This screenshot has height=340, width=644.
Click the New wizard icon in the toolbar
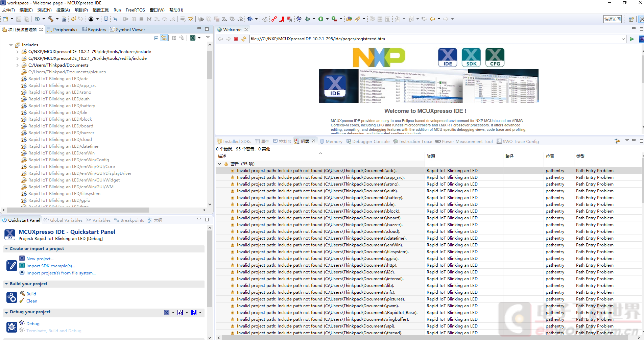click(x=5, y=19)
